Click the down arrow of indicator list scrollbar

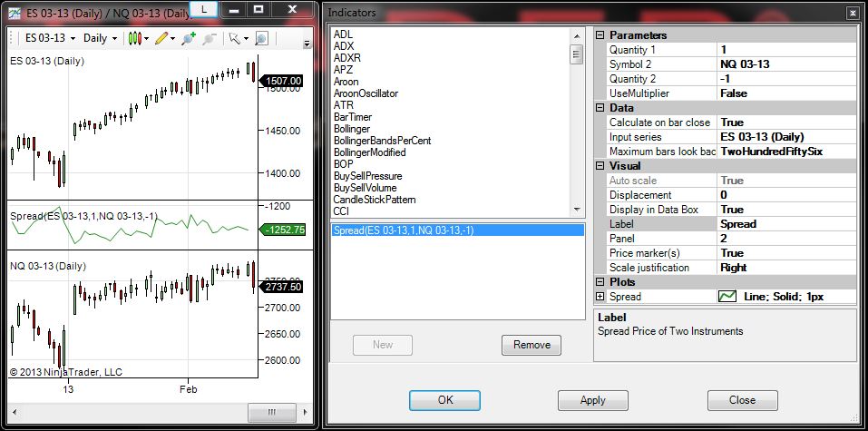pos(577,210)
